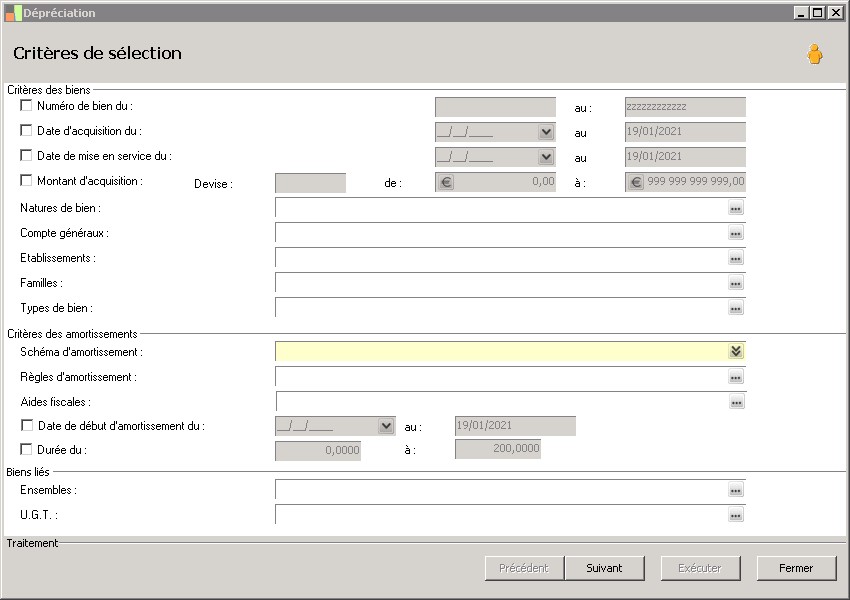The height and width of the screenshot is (600, 850).
Task: Open the Date de mise en service dropdown
Action: click(546, 157)
